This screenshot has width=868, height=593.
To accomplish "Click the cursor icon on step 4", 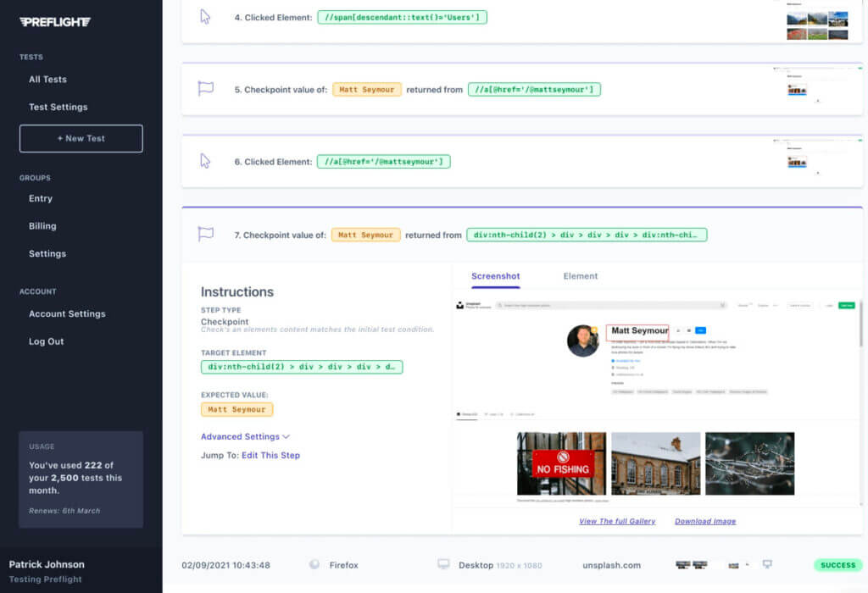I will coord(205,16).
